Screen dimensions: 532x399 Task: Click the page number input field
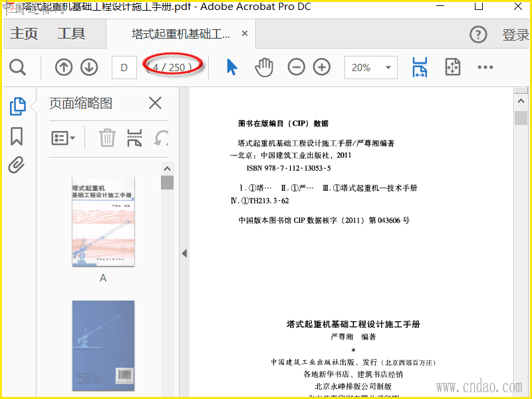(124, 68)
